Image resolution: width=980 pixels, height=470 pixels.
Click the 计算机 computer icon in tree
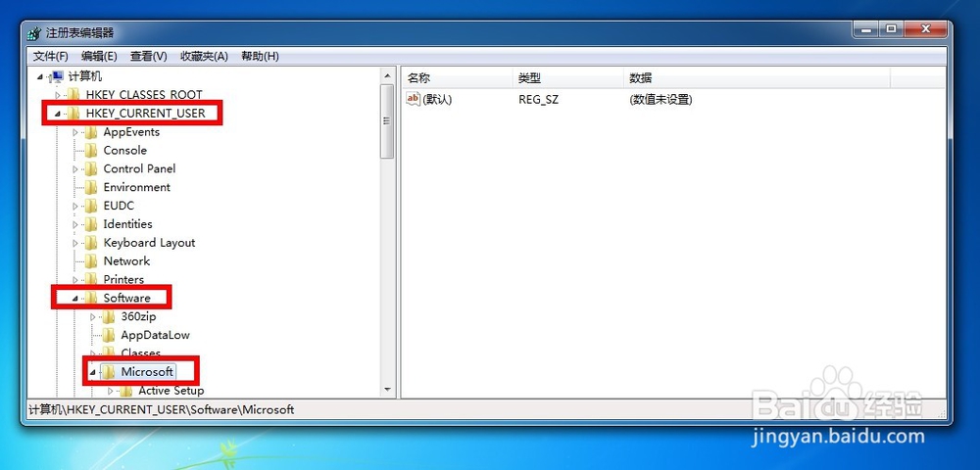click(x=57, y=76)
